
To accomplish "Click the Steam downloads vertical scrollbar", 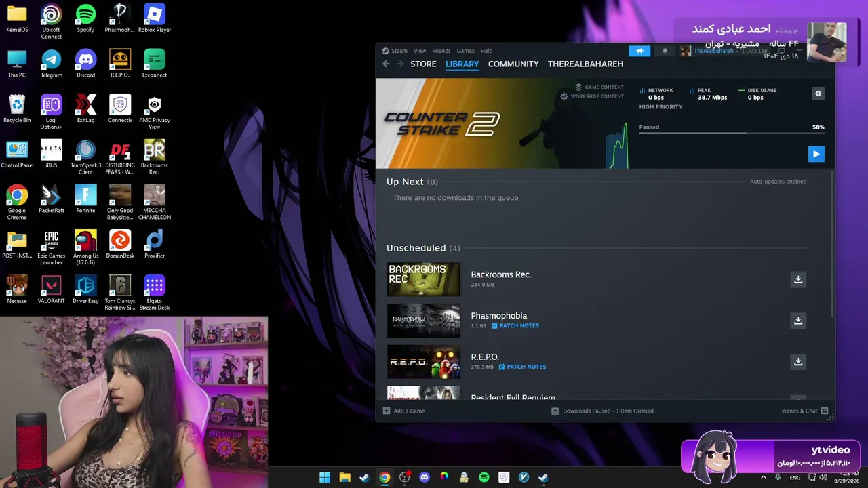I will 832,243.
